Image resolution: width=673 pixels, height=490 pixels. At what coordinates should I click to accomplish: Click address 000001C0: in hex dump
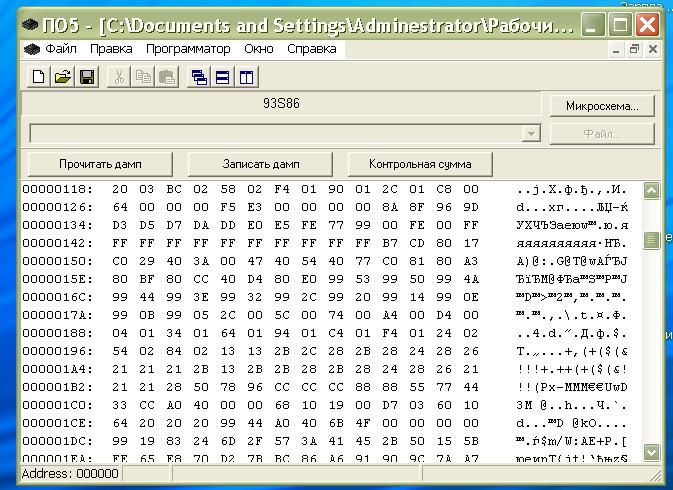click(58, 405)
